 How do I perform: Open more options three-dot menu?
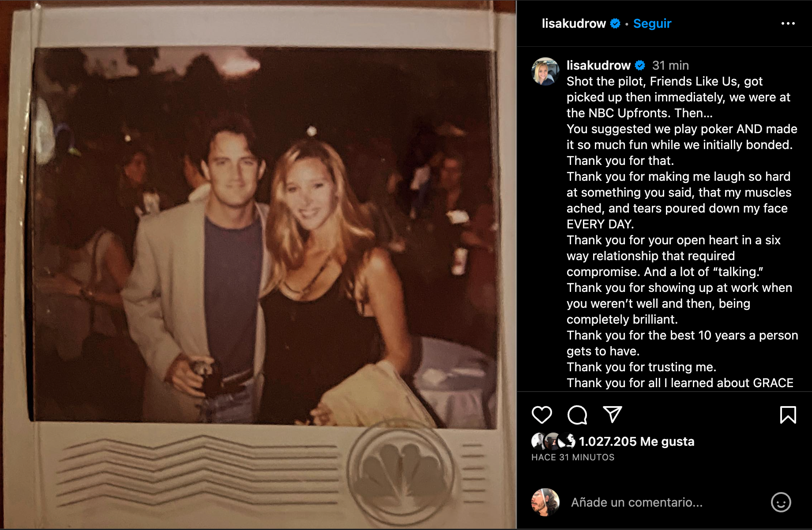pyautogui.click(x=788, y=23)
